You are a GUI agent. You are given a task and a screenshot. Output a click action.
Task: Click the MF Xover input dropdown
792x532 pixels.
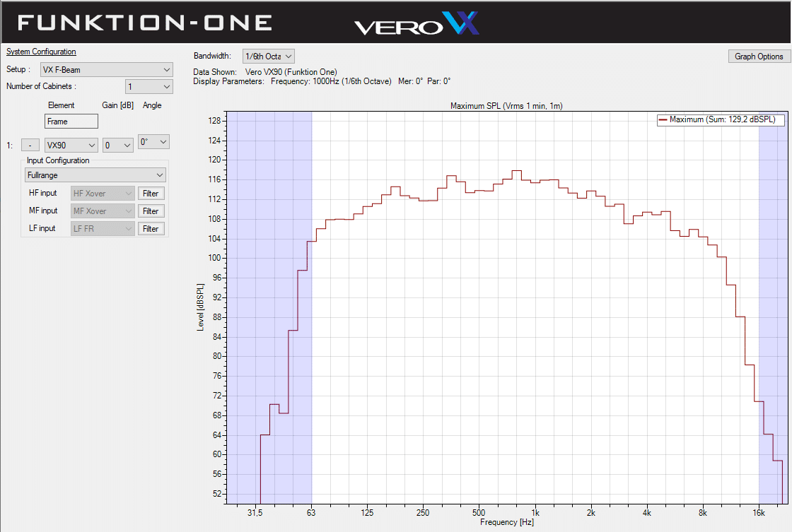coord(103,211)
